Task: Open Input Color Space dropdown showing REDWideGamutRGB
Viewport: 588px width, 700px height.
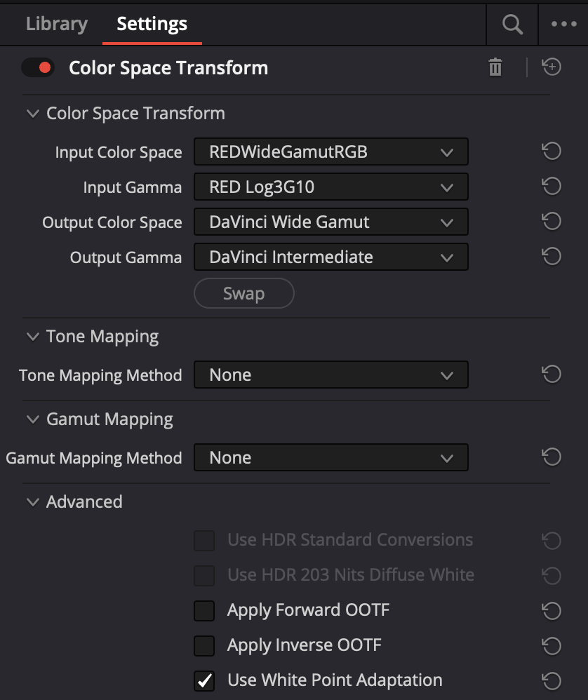Action: pos(330,152)
